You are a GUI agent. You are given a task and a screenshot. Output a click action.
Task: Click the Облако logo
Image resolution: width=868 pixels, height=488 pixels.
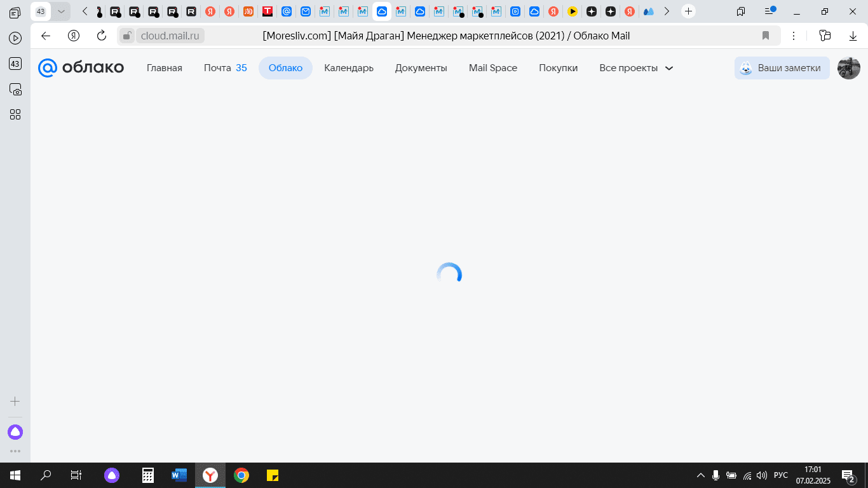pos(81,68)
